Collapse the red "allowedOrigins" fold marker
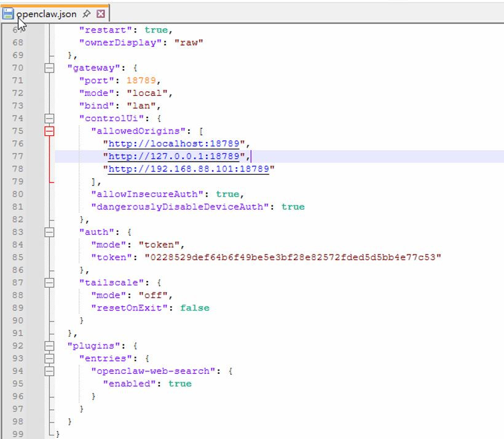Screen dimensions: 504x439 (x=49, y=131)
